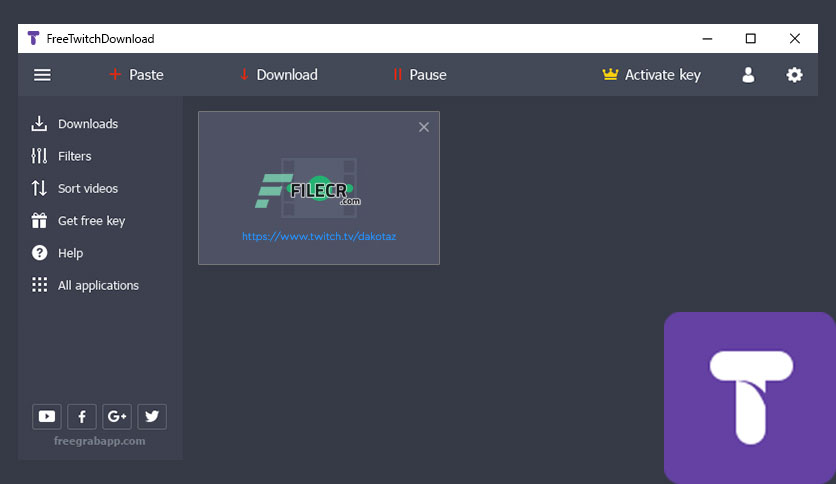Screen dimensions: 836x484
Task: Select the video thumbnail placeholder
Action: [x=319, y=188]
